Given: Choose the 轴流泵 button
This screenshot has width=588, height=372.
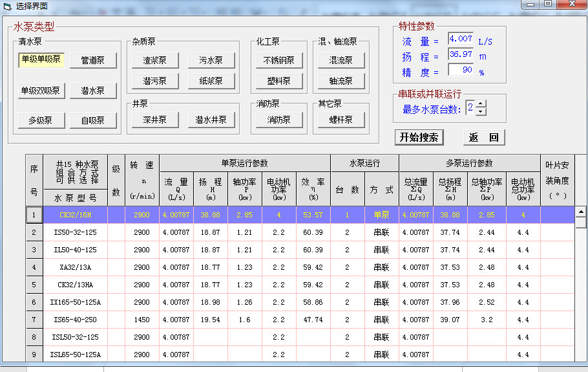Looking at the screenshot, I should 341,81.
